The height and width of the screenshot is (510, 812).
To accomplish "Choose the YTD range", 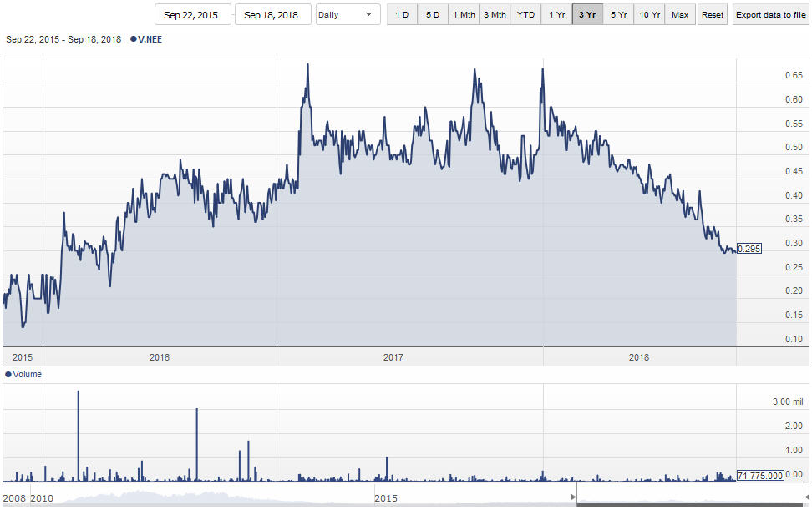I will 525,14.
